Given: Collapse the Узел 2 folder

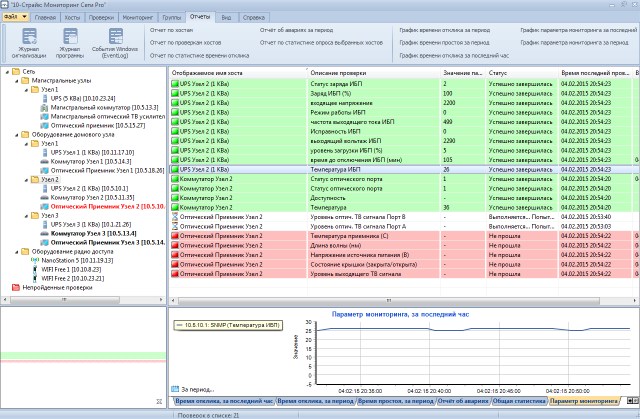Looking at the screenshot, I should pyautogui.click(x=27, y=180).
